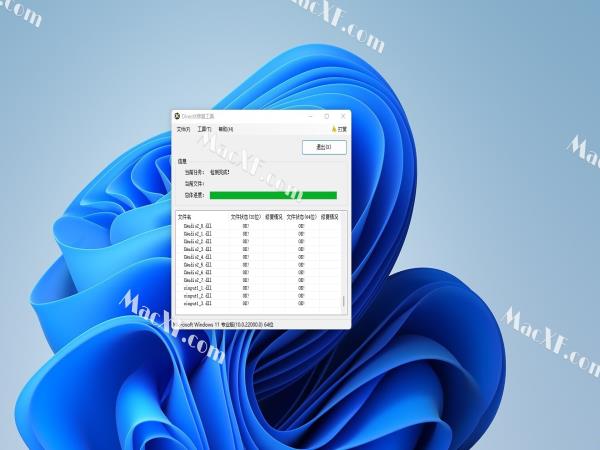Maximize the DirectX repair tool window
Screen dimensions: 600x450
click(327, 116)
